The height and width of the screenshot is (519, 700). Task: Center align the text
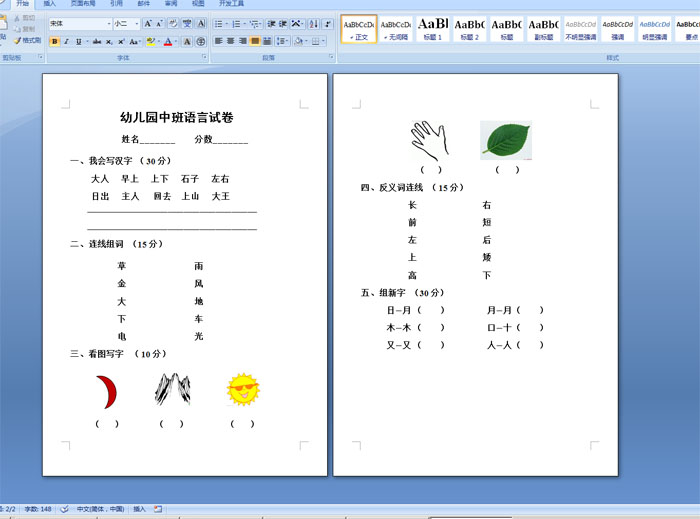pyautogui.click(x=230, y=41)
